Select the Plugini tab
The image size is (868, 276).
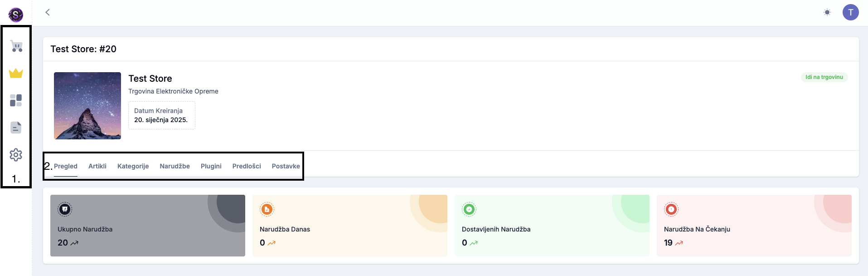point(211,166)
